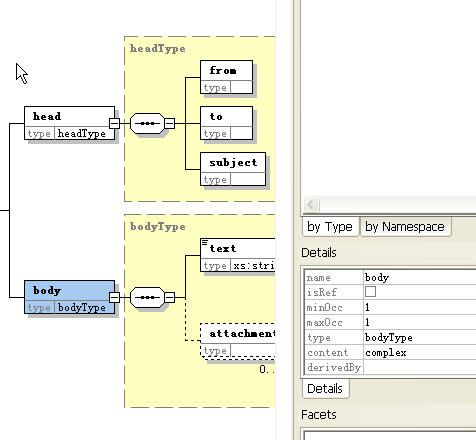Edit the type value bodyType in Details
This screenshot has width=476, height=440.
tap(419, 338)
